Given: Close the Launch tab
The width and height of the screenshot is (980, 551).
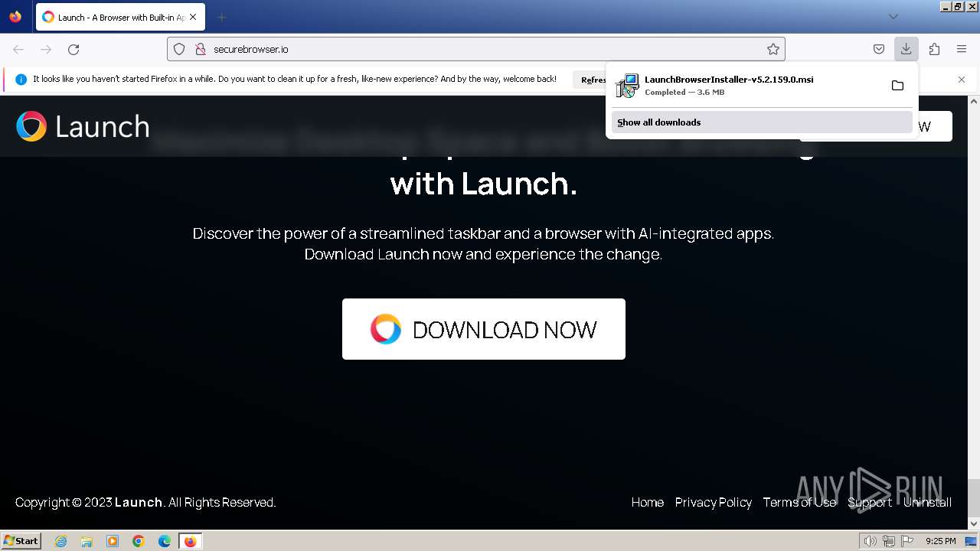Looking at the screenshot, I should click(192, 17).
